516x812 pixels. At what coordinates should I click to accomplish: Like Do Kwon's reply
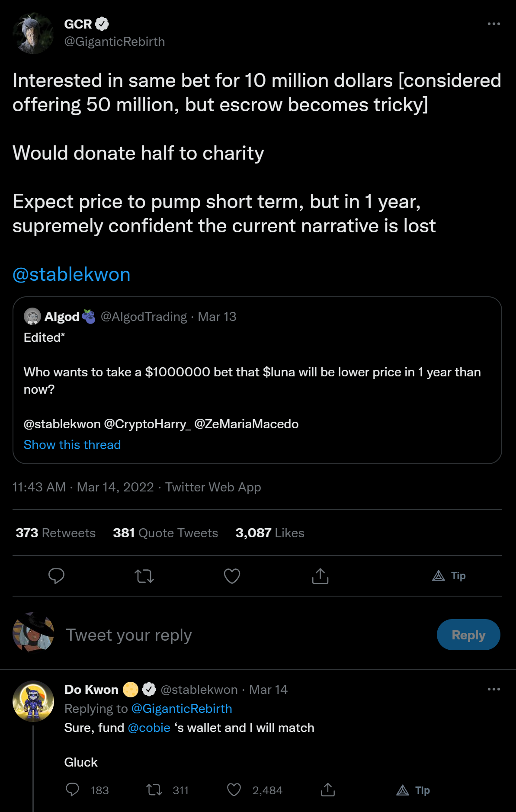pos(234,790)
